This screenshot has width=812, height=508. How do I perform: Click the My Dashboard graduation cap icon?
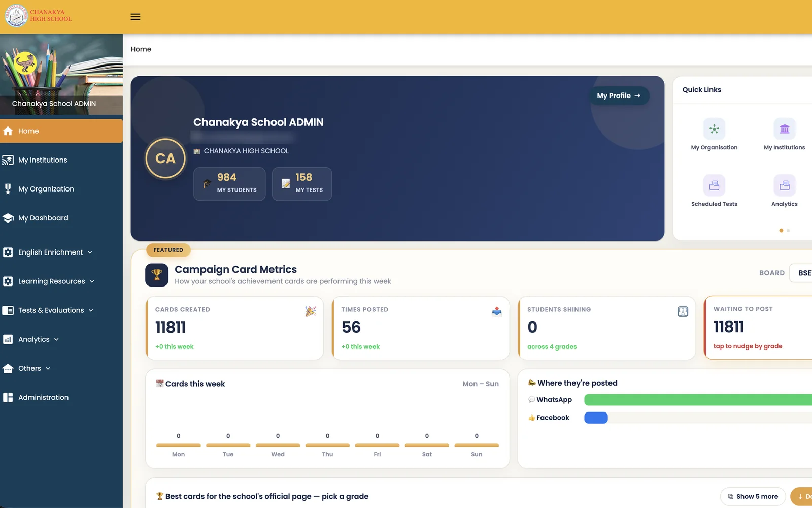pyautogui.click(x=8, y=218)
